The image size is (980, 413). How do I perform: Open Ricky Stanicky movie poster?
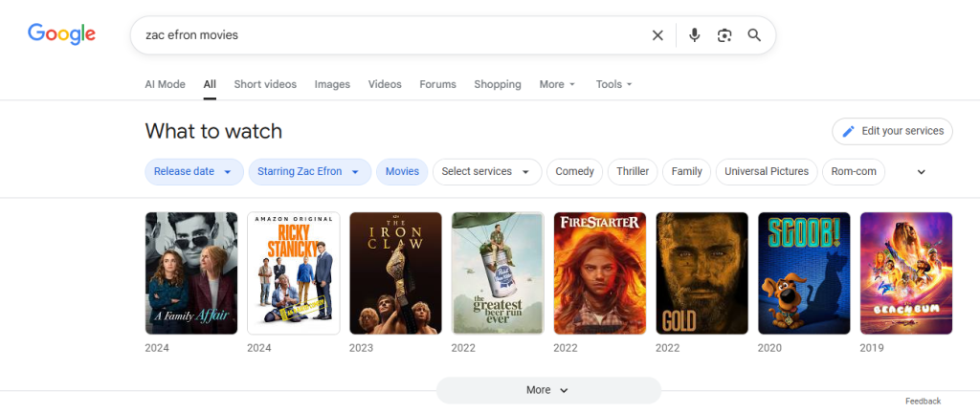pos(294,273)
